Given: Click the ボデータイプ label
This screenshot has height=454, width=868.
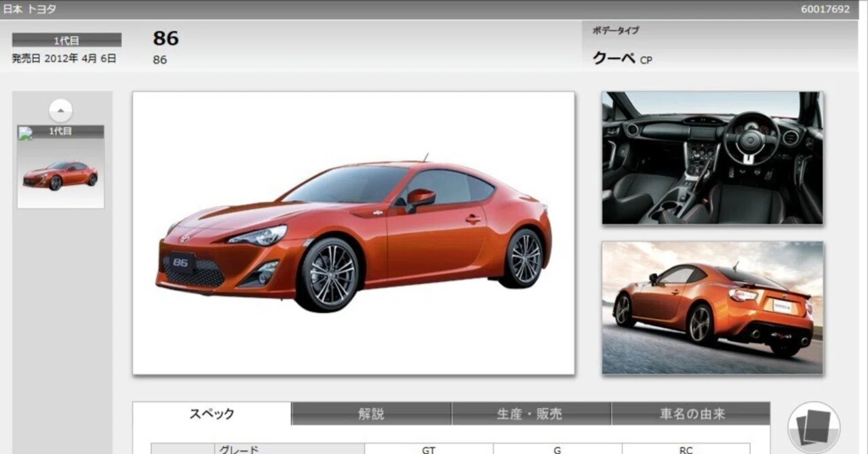Looking at the screenshot, I should tap(616, 30).
